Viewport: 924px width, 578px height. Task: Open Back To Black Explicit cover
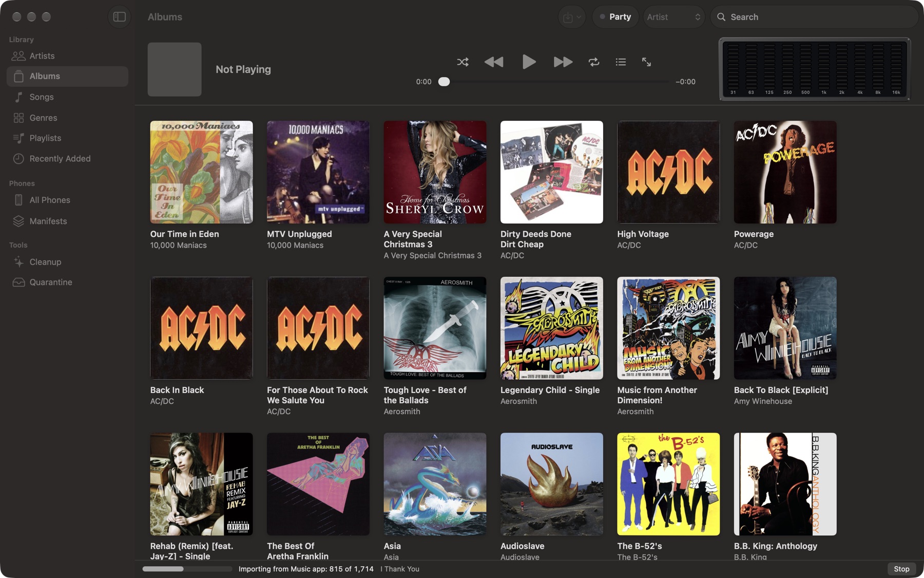pyautogui.click(x=785, y=328)
